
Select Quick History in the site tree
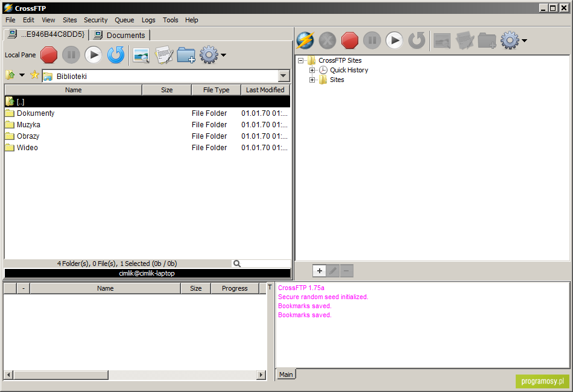click(x=349, y=70)
